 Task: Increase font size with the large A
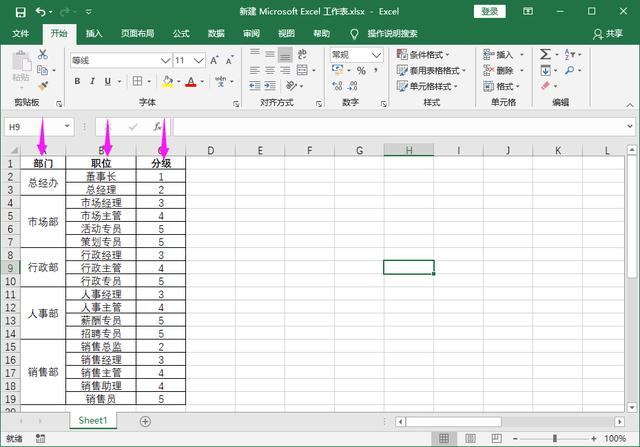(214, 60)
